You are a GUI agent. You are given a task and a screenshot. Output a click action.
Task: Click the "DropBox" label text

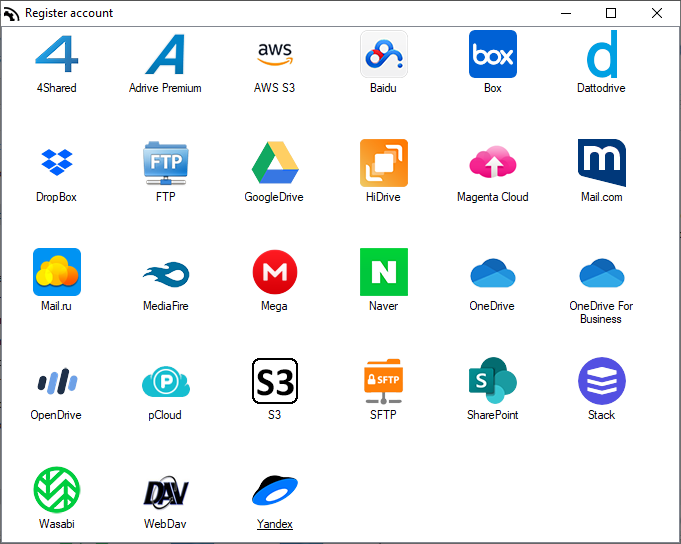coord(56,197)
